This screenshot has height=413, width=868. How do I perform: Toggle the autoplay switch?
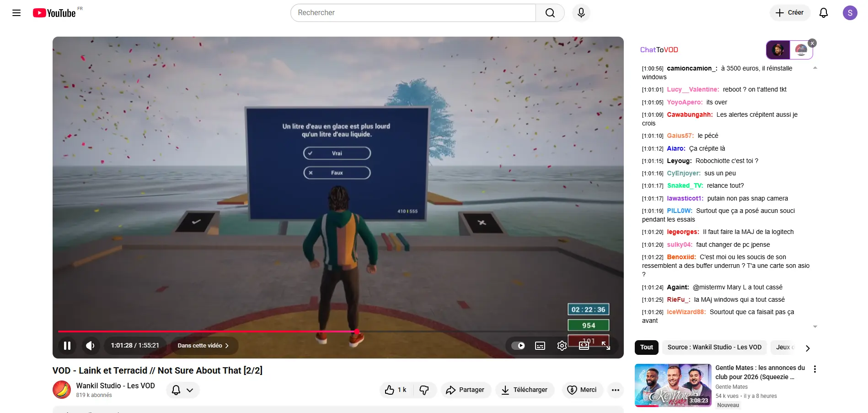518,346
